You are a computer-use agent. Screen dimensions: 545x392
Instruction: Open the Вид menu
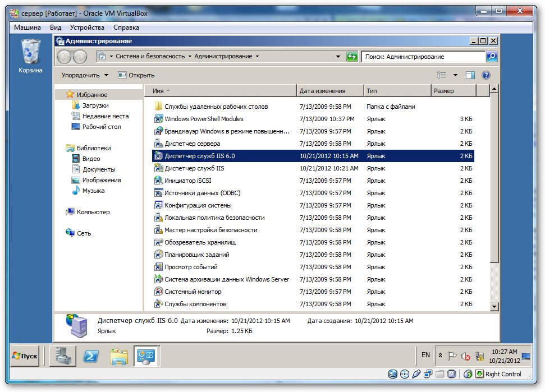click(56, 27)
